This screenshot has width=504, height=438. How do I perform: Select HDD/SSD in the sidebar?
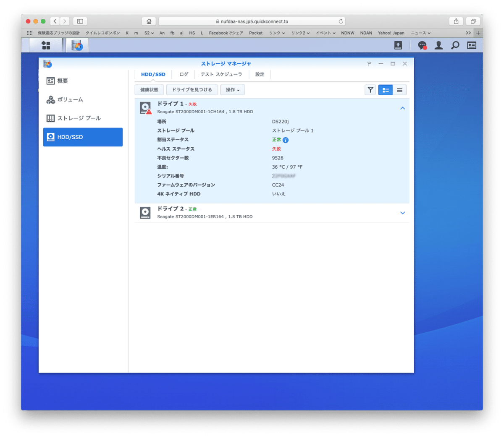tap(83, 137)
